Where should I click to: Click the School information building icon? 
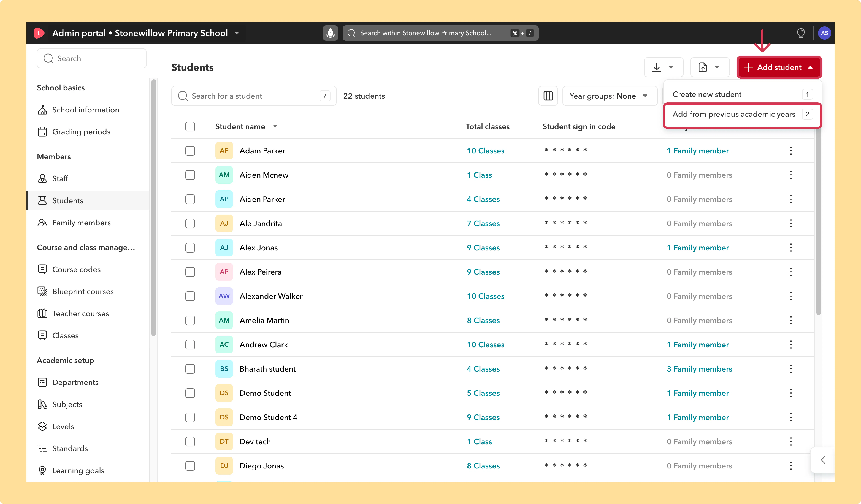pyautogui.click(x=42, y=110)
